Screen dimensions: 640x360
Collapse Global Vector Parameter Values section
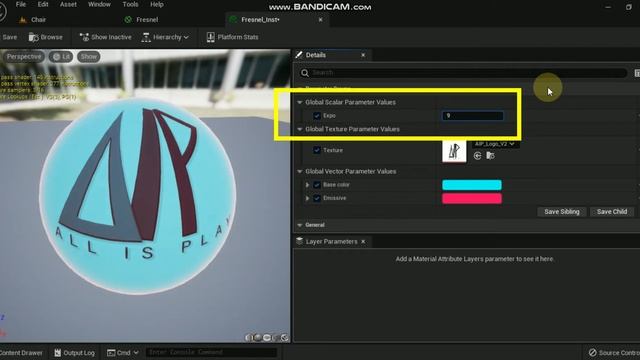tap(300, 172)
